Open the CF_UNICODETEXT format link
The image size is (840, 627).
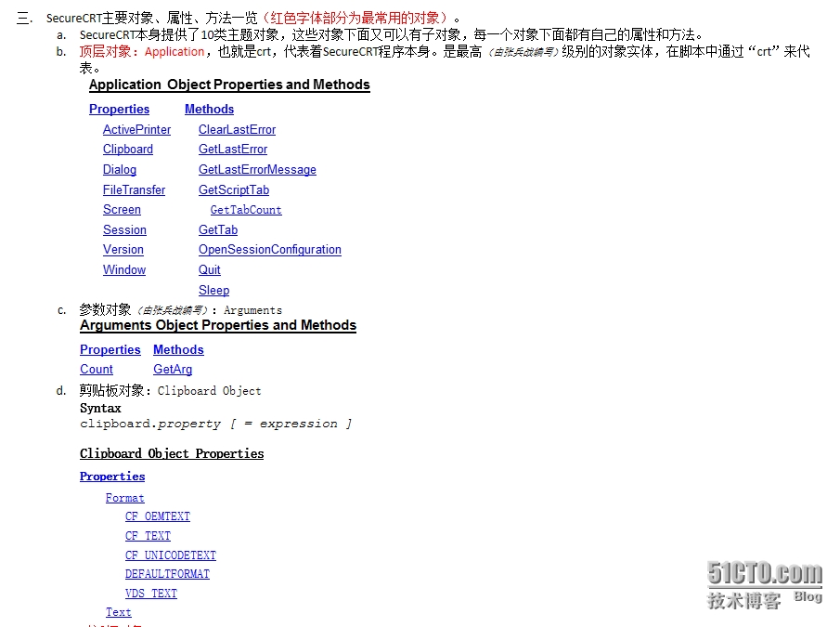[x=171, y=555]
